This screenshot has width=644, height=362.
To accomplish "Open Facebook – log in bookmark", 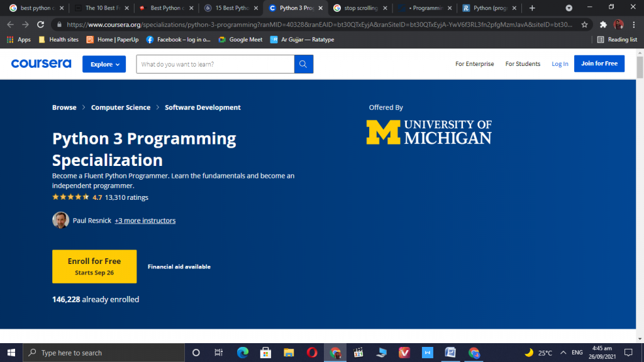I will pyautogui.click(x=178, y=40).
